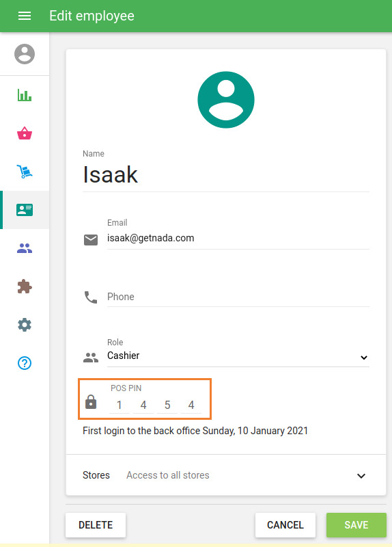Image resolution: width=392 pixels, height=547 pixels.
Task: Open the Settings gear icon
Action: point(25,325)
